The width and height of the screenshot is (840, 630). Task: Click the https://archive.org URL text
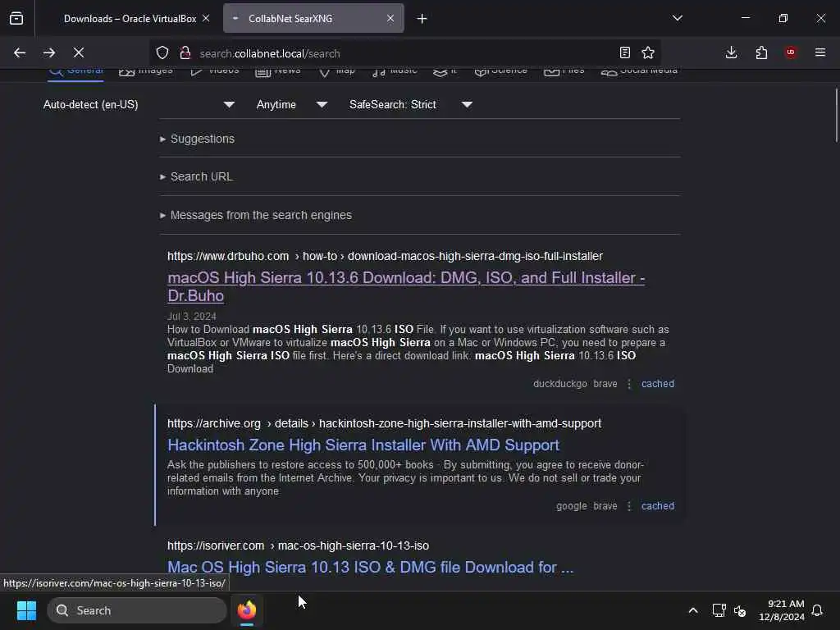[214, 424]
